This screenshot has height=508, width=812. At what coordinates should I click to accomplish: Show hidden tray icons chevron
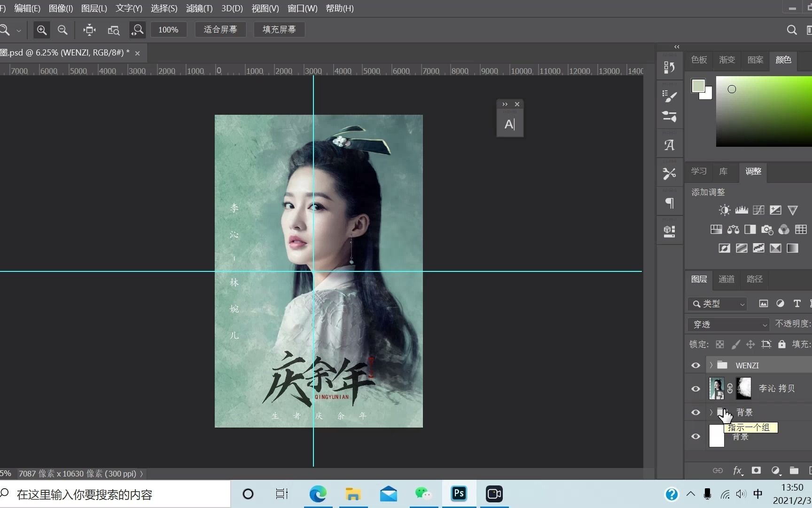click(691, 494)
